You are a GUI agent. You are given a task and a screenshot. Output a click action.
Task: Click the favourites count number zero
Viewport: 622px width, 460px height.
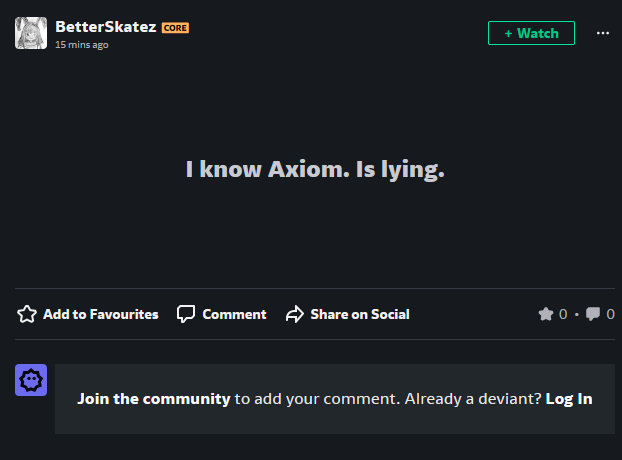[x=563, y=314]
